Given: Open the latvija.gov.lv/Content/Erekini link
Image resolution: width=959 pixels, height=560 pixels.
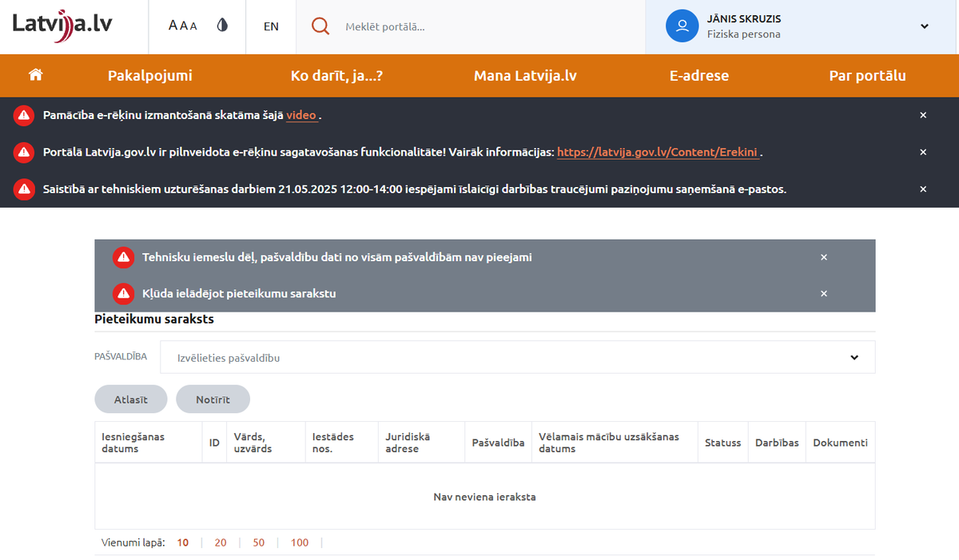Looking at the screenshot, I should [658, 152].
